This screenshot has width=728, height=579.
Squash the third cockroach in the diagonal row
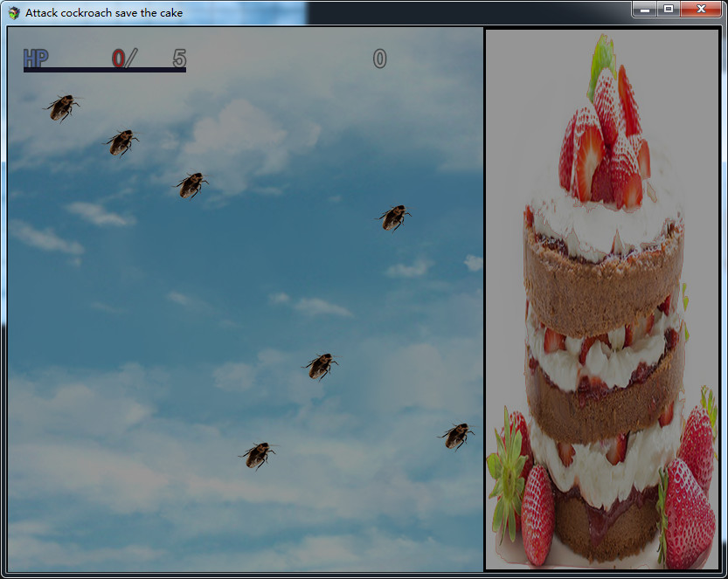[191, 185]
